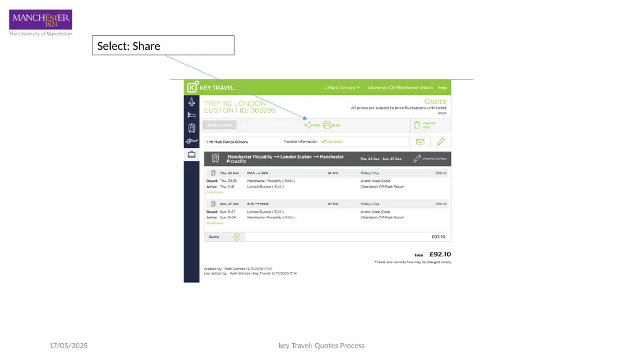Click the amend journey text link
The width and height of the screenshot is (644, 362).
click(435, 159)
